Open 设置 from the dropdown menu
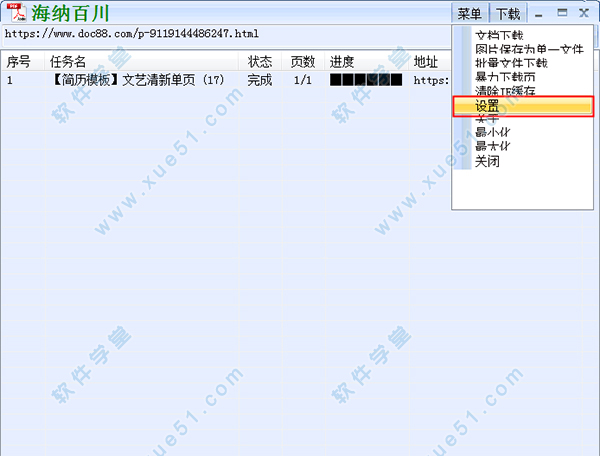Viewport: 600px width, 456px height. tap(523, 106)
